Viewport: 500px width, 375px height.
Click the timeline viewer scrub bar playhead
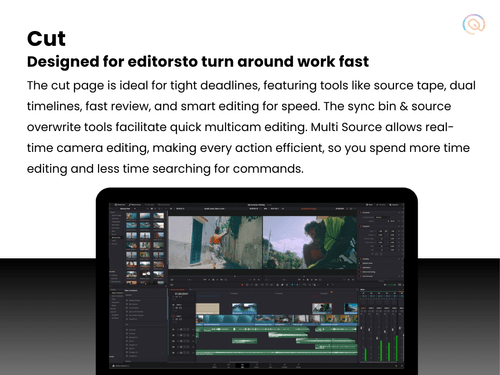[304, 276]
